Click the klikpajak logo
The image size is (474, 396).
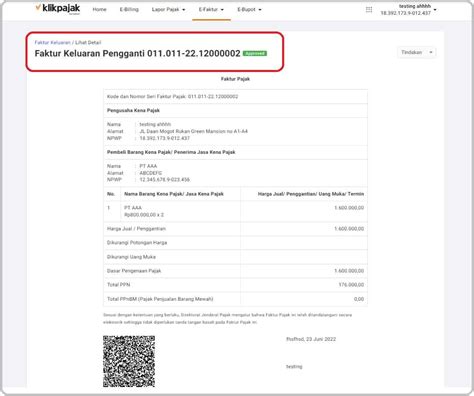(x=58, y=9)
